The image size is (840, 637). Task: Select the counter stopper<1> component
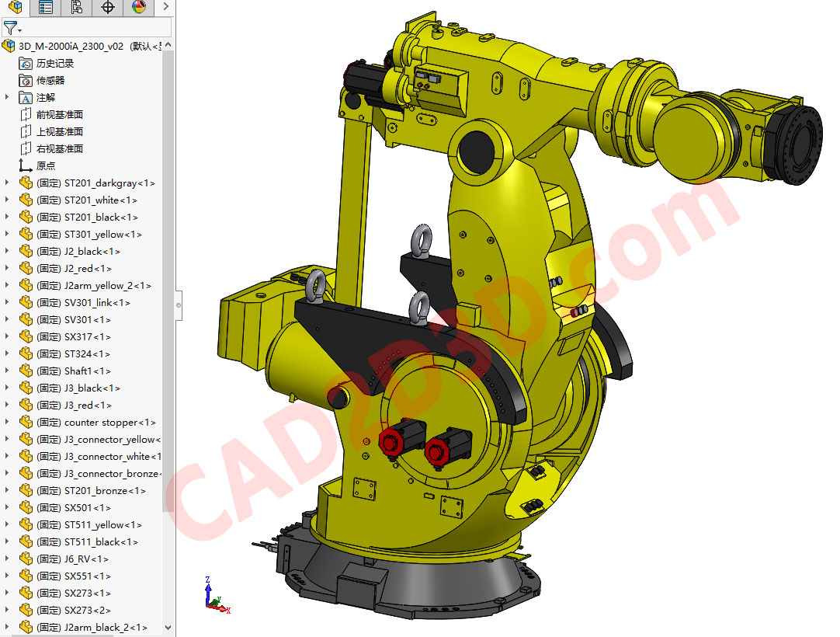108,422
